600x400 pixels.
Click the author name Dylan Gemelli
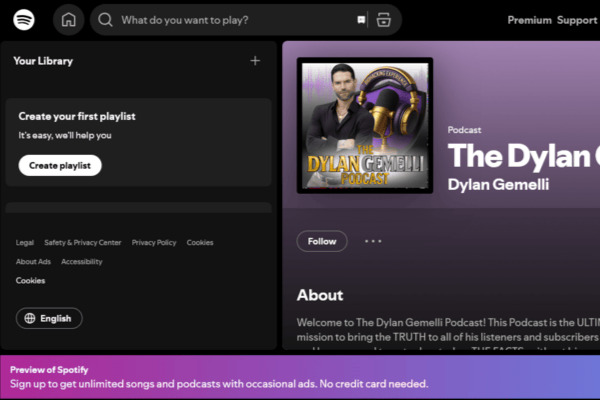[x=498, y=184]
